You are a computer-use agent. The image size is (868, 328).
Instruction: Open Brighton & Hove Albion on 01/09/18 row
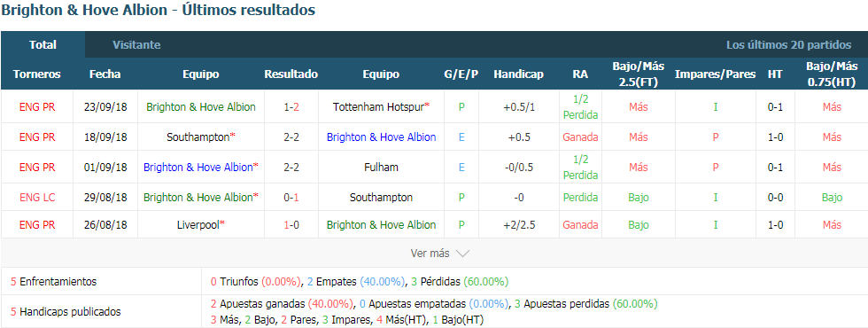[198, 167]
